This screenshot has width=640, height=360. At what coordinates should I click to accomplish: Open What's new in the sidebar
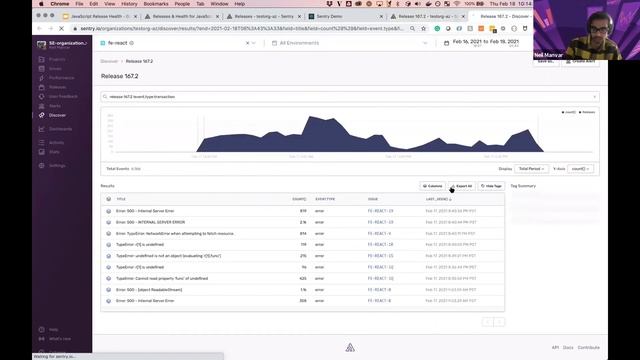tap(60, 339)
